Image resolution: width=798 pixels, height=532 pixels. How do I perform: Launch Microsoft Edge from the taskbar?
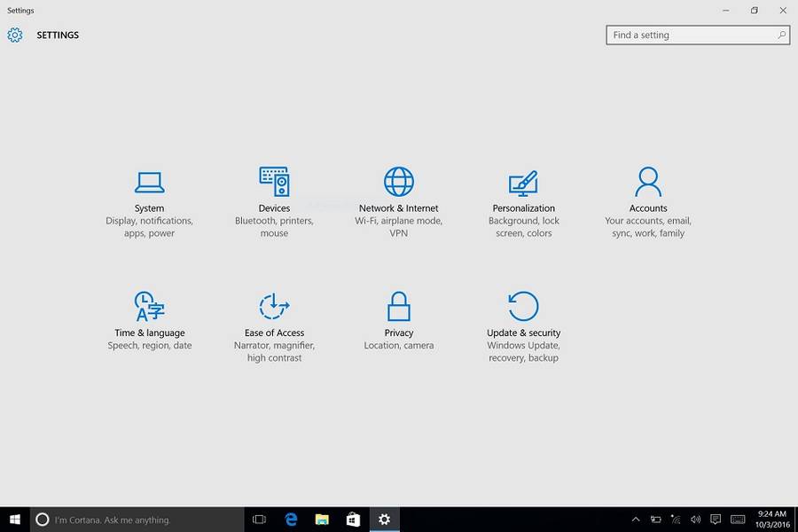(x=291, y=520)
